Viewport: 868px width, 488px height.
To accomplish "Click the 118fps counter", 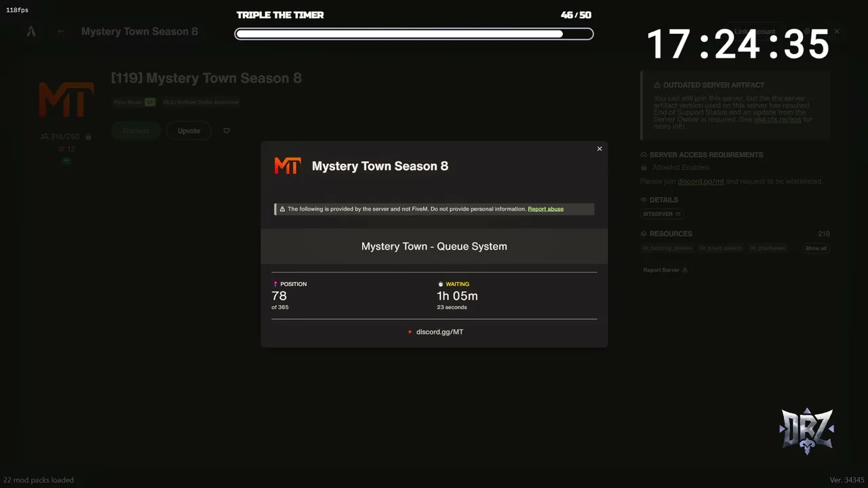I will coord(17,10).
